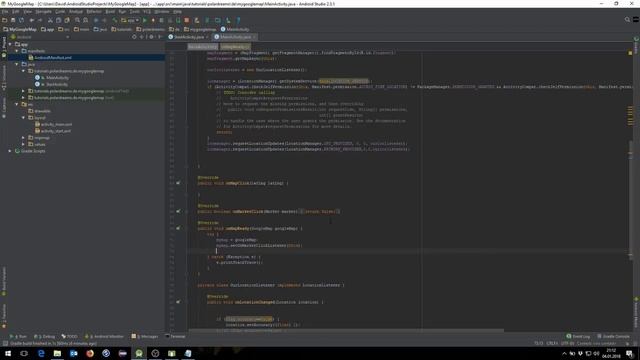
Task: Click the Debug app bug icon
Action: (x=153, y=20)
